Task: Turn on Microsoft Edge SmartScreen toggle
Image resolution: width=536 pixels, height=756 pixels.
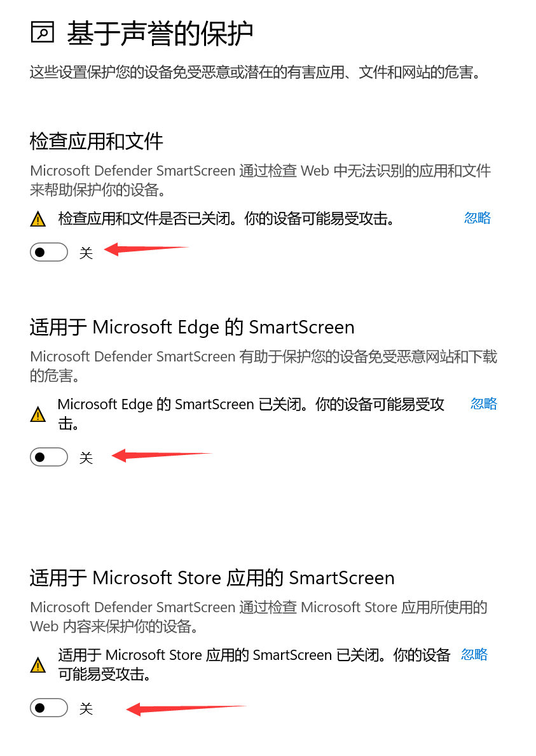Action: pyautogui.click(x=48, y=457)
